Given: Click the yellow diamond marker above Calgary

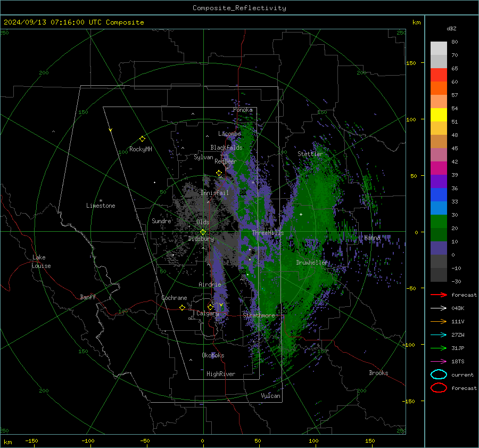Looking at the screenshot, I should click(210, 307).
